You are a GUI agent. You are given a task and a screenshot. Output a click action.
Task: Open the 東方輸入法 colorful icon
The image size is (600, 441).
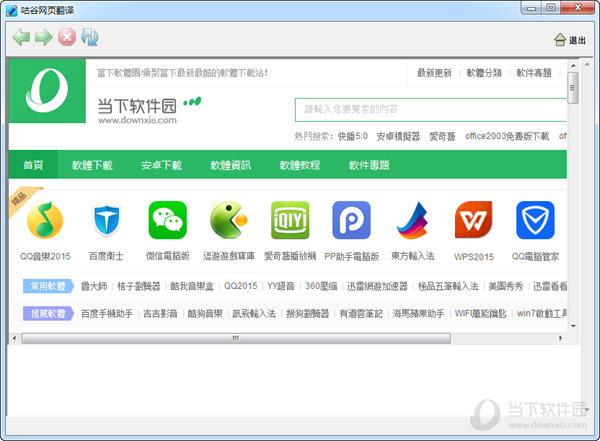pyautogui.click(x=412, y=220)
